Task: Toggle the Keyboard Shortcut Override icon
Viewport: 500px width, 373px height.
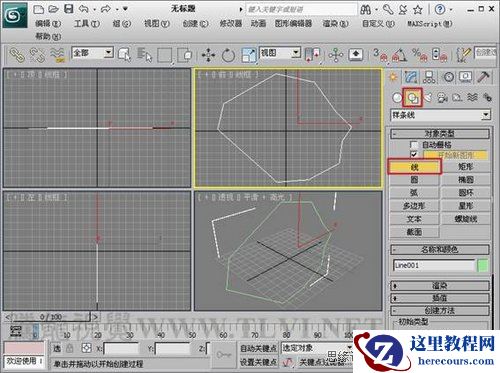Action: pos(356,54)
